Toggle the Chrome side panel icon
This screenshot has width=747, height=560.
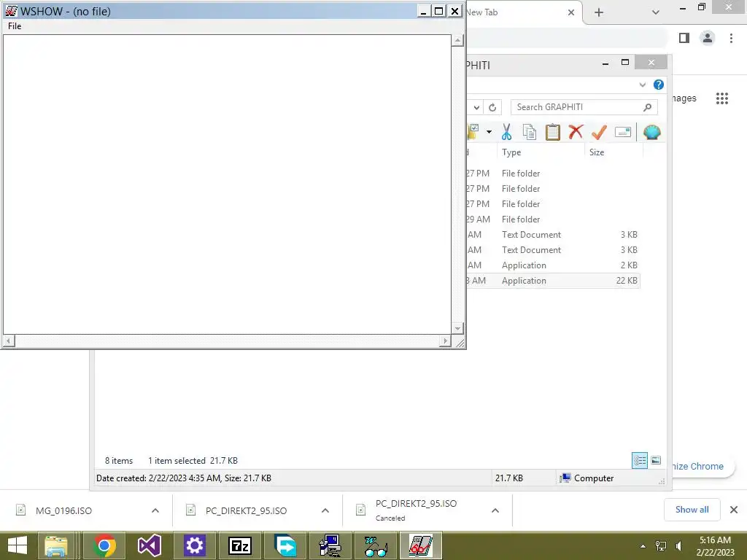click(684, 38)
